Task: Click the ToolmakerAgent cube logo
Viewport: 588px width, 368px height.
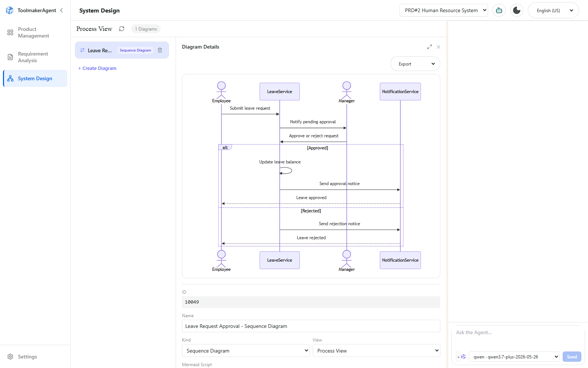Action: pos(10,10)
